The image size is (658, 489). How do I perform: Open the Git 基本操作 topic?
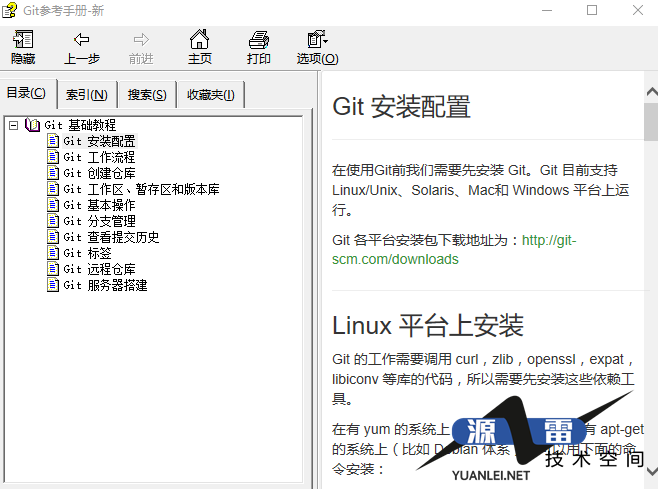99,205
